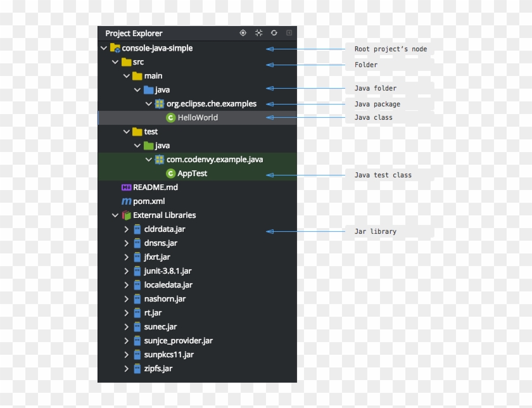The width and height of the screenshot is (532, 408).
Task: Select the HelloWorld class label
Action: pyautogui.click(x=198, y=118)
